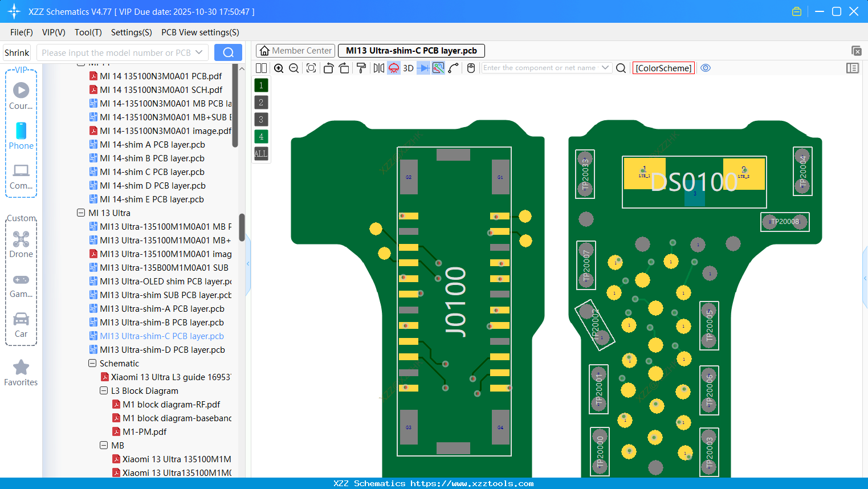868x489 pixels.
Task: Select the measurement curve tool
Action: 454,68
